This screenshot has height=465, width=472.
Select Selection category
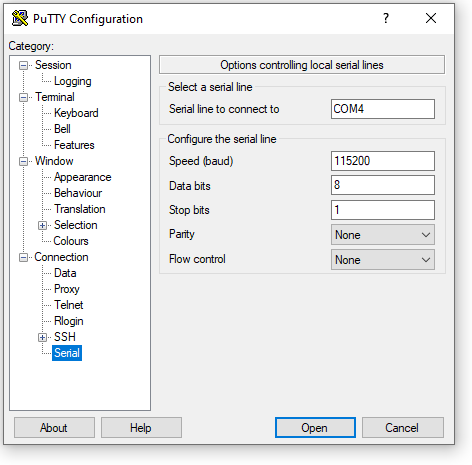pos(76,225)
